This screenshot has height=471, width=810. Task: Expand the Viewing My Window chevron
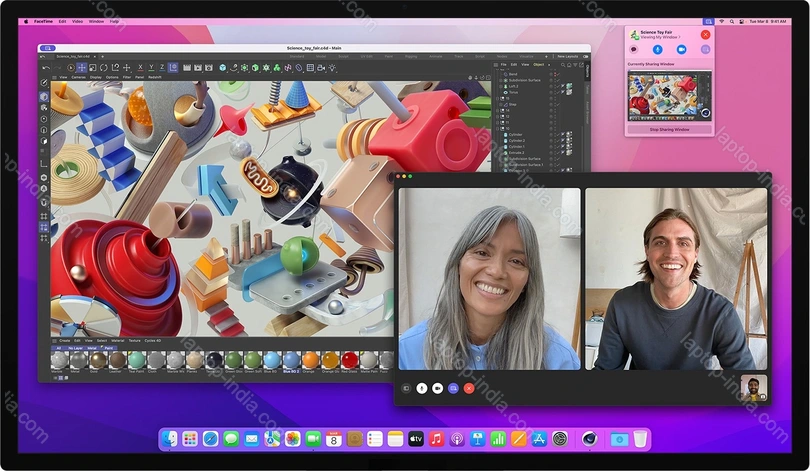coord(679,39)
